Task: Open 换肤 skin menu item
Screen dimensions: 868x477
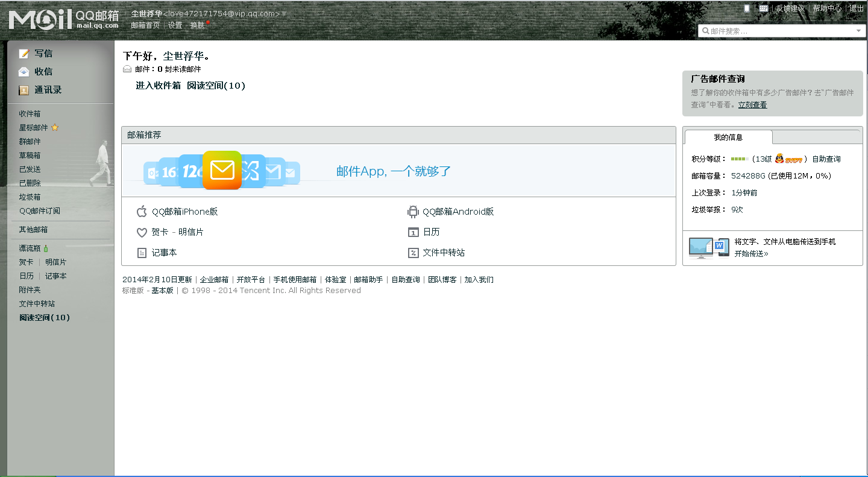Action: pos(197,25)
